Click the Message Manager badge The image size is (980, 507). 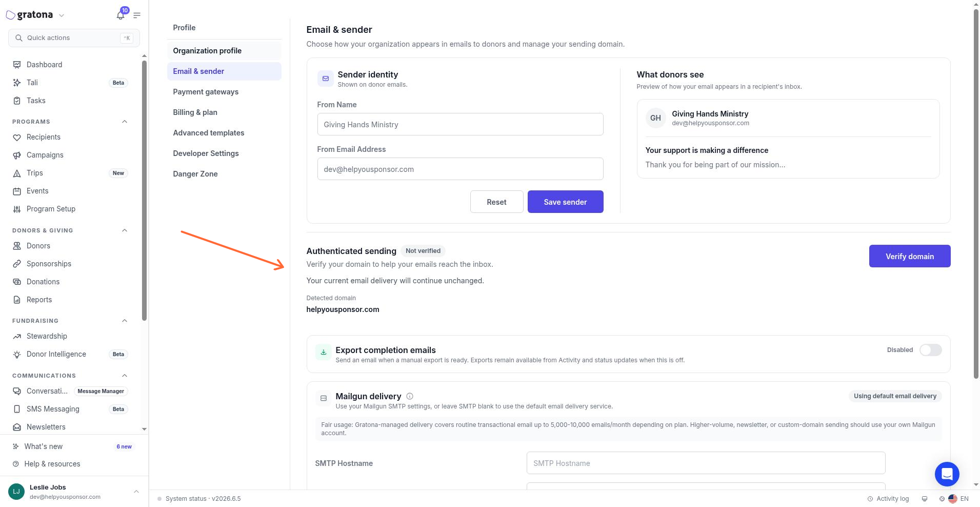tap(101, 391)
